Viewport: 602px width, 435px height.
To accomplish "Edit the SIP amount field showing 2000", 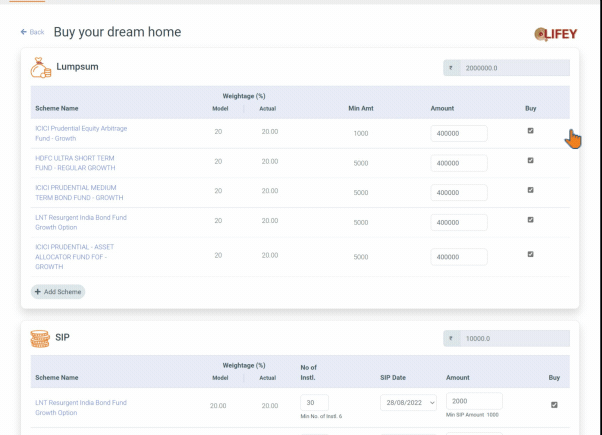I will (x=473, y=400).
